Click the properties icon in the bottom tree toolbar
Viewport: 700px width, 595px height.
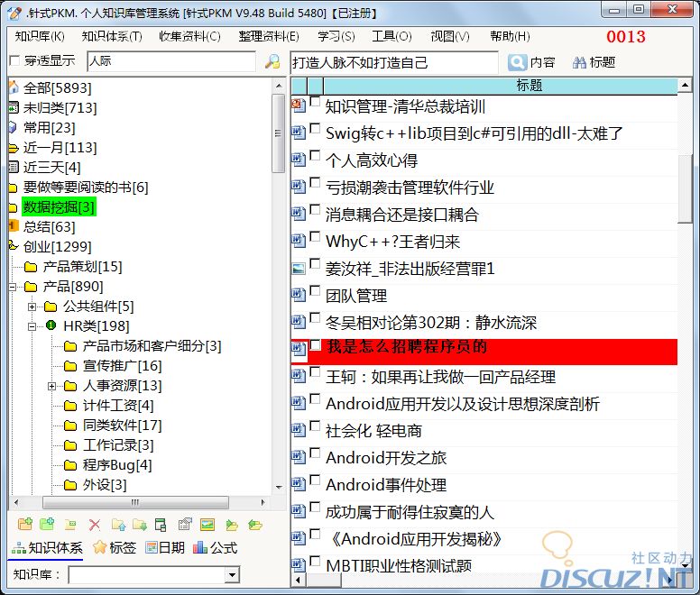point(185,525)
